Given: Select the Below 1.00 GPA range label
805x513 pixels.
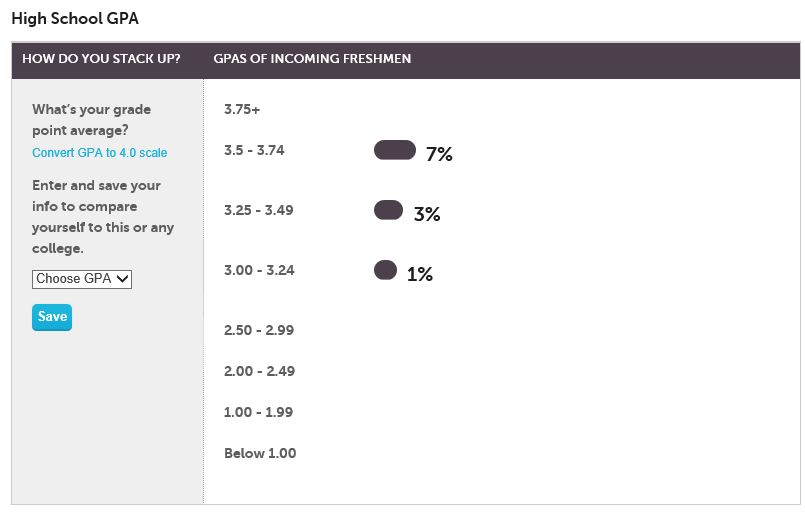Looking at the screenshot, I should (x=260, y=453).
